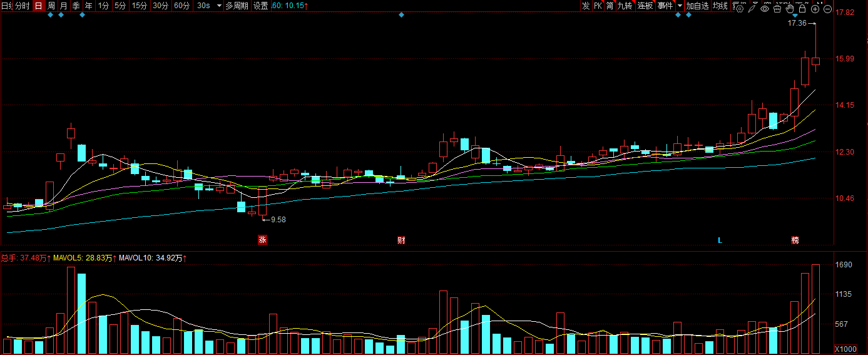This screenshot has width=868, height=355.
Task: Open the toolbox icon
Action: pos(777,9)
